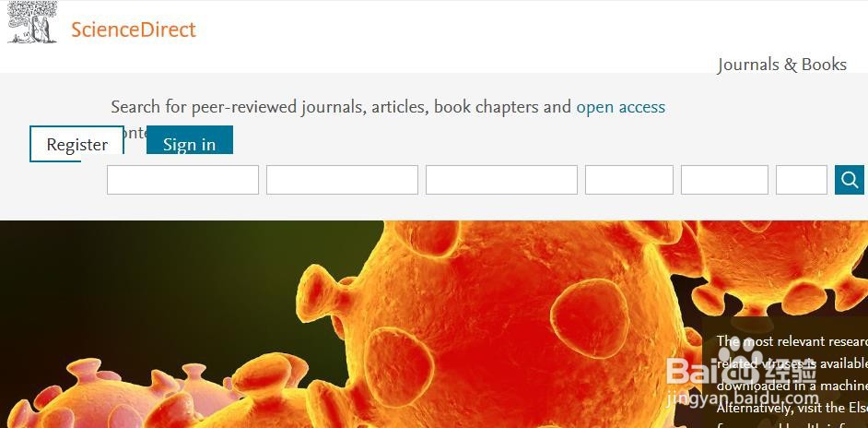Image resolution: width=868 pixels, height=428 pixels.
Task: Focus the second search input box
Action: click(342, 180)
